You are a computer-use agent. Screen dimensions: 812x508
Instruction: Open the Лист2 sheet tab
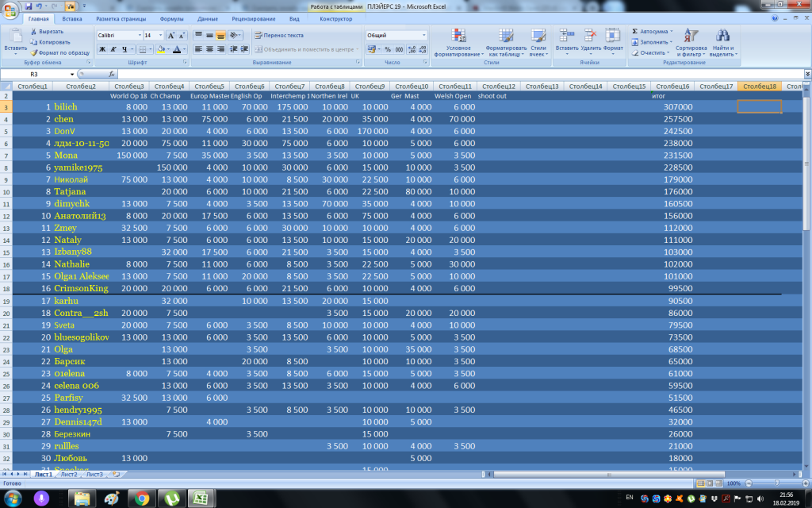point(69,474)
